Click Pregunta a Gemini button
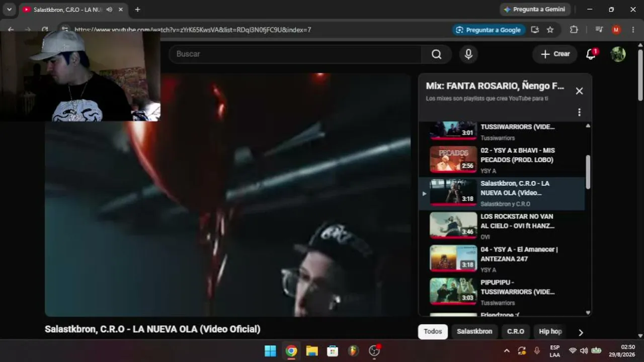Viewport: 644px width, 362px height. click(x=534, y=10)
